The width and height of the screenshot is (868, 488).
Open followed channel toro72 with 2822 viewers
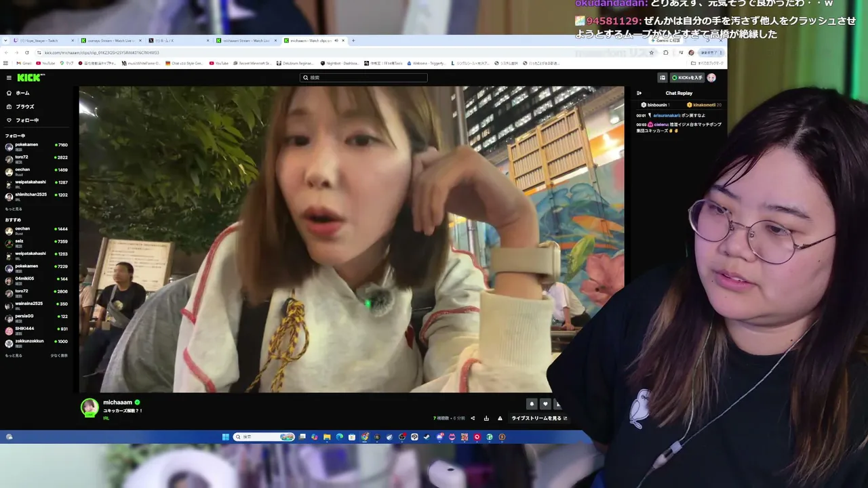[37, 158]
